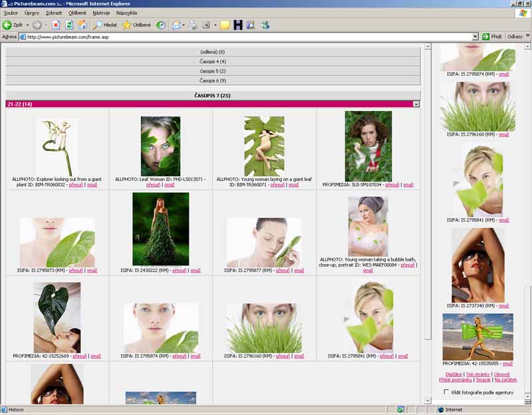The height and width of the screenshot is (415, 532).
Task: Click the Back (Zpět) navigation button
Action: click(13, 25)
